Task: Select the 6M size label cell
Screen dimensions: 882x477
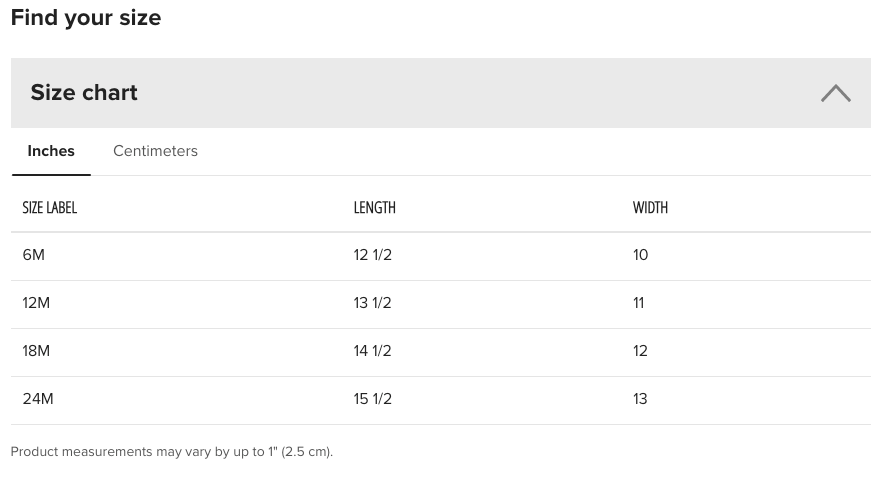Action: click(x=34, y=255)
